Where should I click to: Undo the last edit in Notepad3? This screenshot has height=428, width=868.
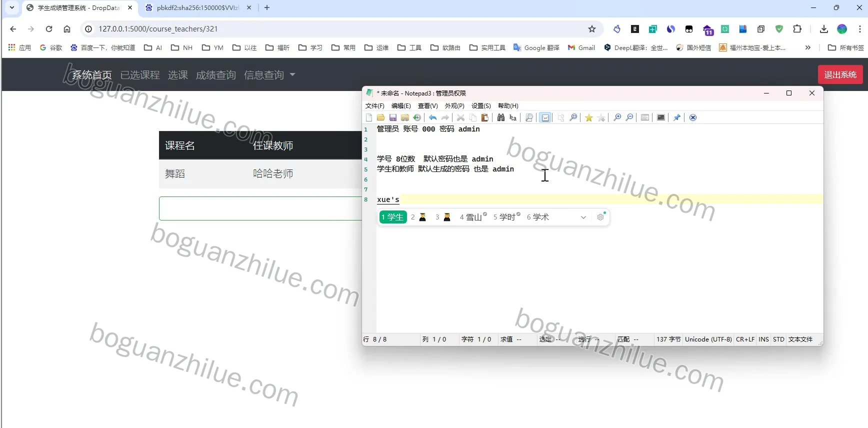433,117
